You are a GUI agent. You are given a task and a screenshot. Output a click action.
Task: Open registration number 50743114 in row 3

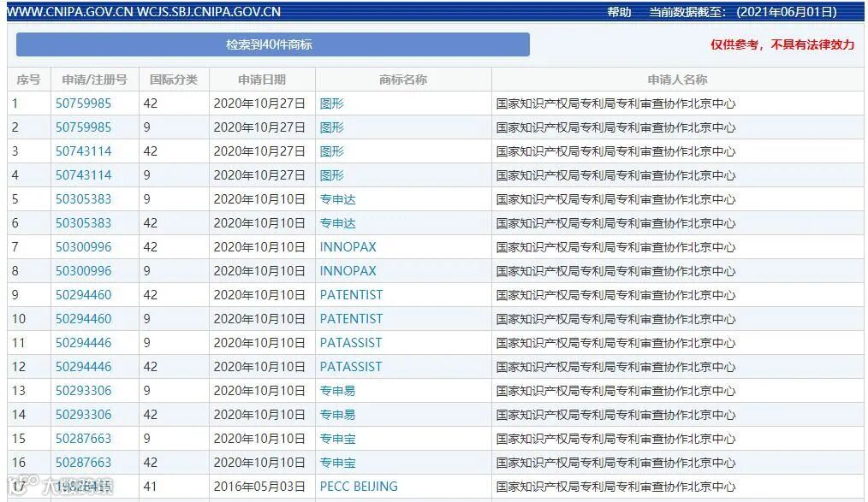click(x=83, y=151)
